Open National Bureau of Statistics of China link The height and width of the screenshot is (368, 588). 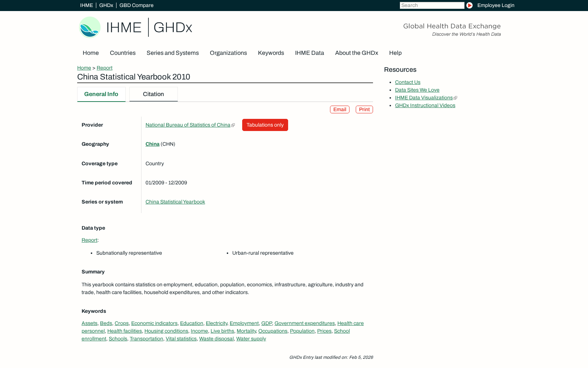tap(188, 125)
